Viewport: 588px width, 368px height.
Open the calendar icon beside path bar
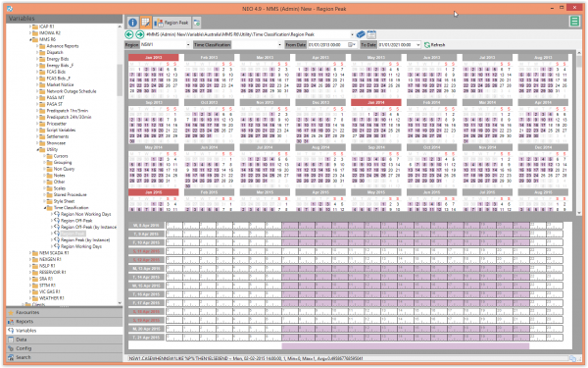coord(371,34)
